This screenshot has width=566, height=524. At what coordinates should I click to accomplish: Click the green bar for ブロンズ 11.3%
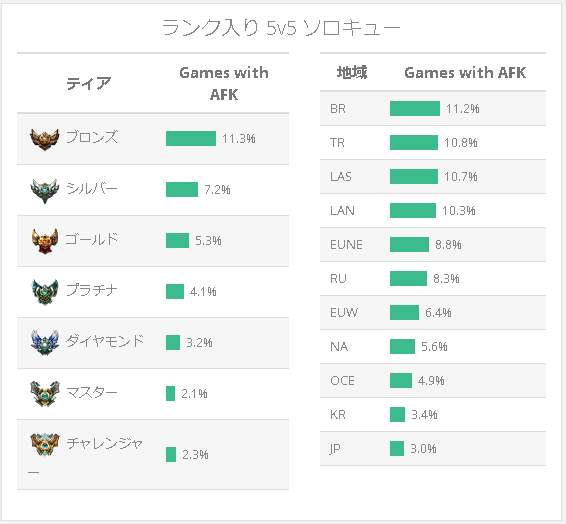[x=191, y=139]
